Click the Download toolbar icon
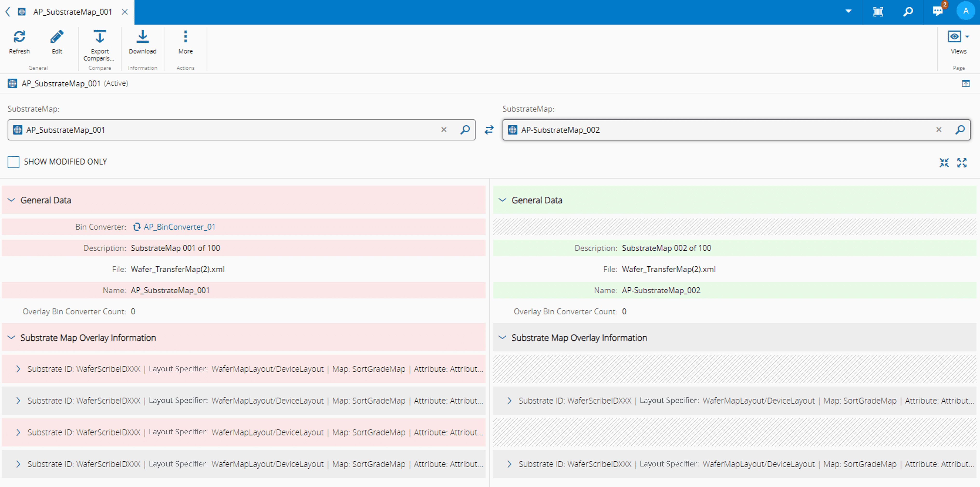This screenshot has width=980, height=487. [142, 37]
